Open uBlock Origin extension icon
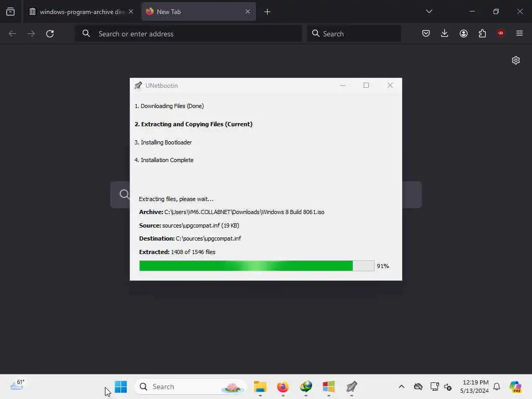The image size is (532, 399). pyautogui.click(x=501, y=33)
